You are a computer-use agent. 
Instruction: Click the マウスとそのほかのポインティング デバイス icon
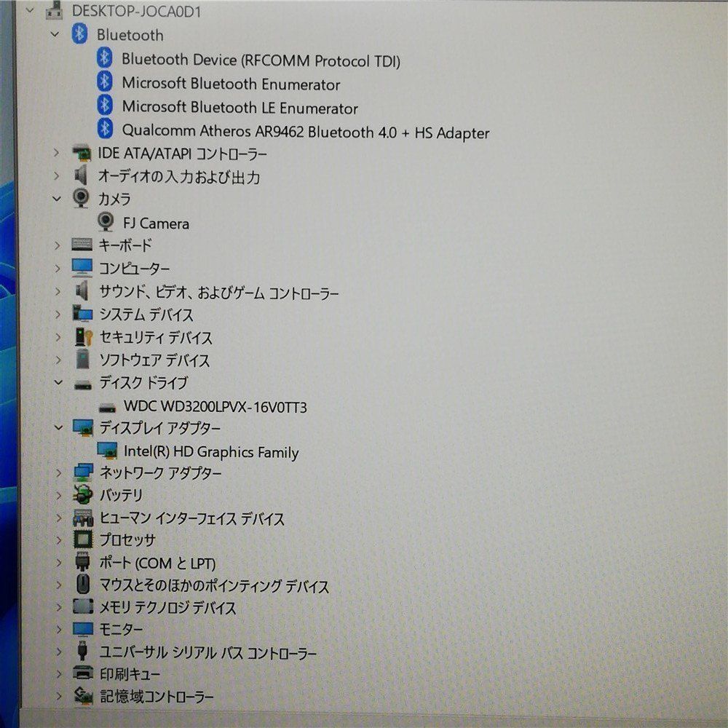(x=83, y=584)
